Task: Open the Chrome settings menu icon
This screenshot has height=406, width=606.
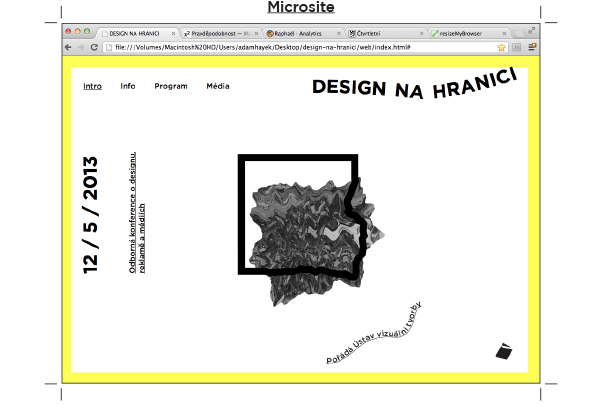Action: click(x=533, y=47)
